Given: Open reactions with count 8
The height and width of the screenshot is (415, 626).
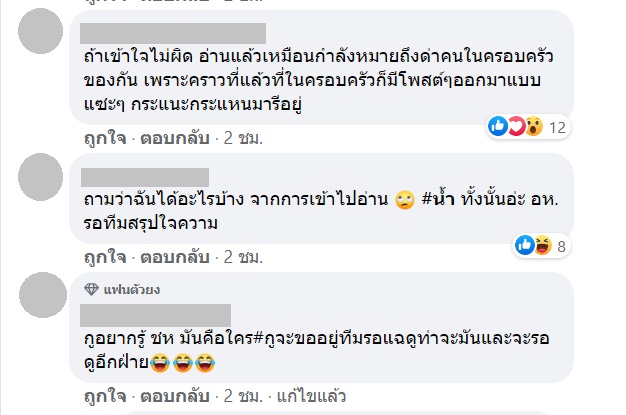Looking at the screenshot, I should tap(541, 244).
